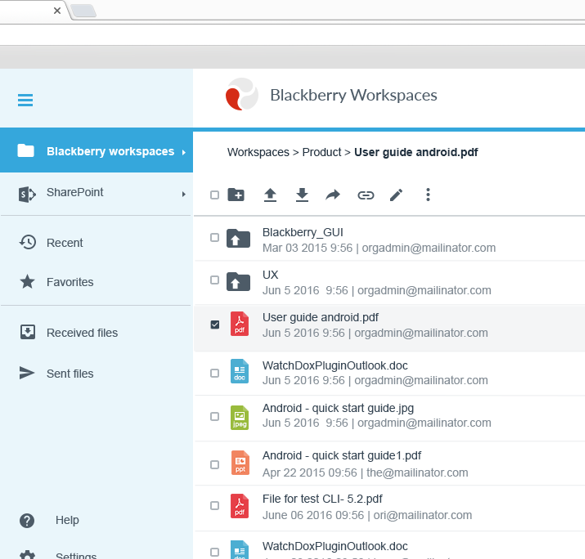The height and width of the screenshot is (559, 585).
Task: Click the Recent history clock icon
Action: 28,242
